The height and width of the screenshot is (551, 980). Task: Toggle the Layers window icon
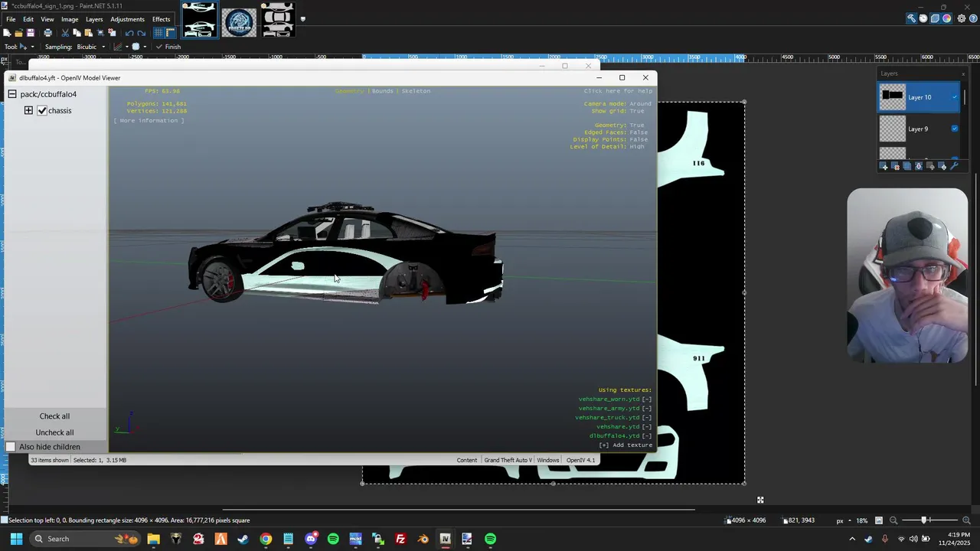coord(935,18)
